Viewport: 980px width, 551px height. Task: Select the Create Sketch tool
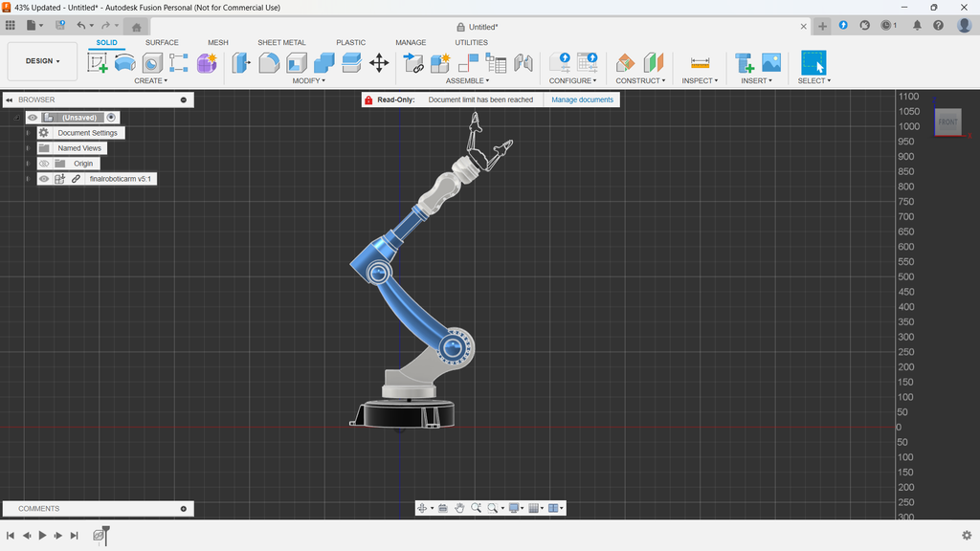[97, 62]
